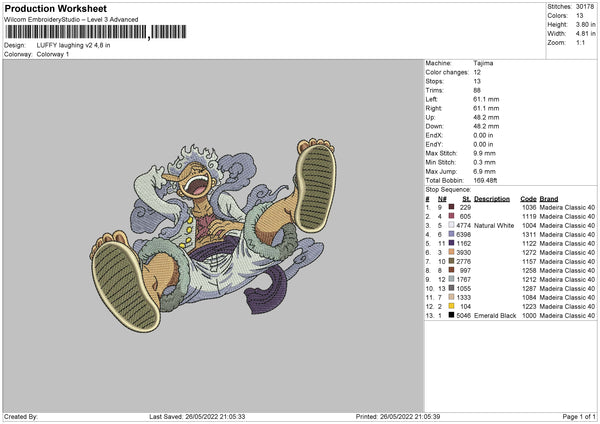
Task: Click the dark maroon swatch for stop 1
Action: tap(451, 207)
